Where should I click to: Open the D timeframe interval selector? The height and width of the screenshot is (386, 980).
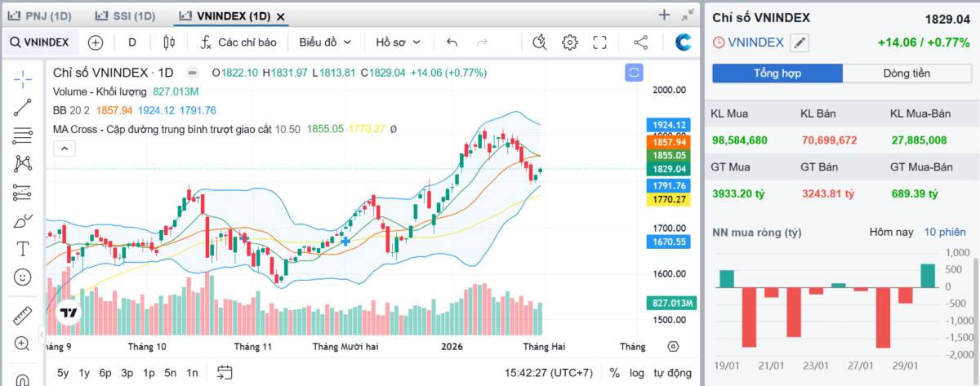coord(132,42)
